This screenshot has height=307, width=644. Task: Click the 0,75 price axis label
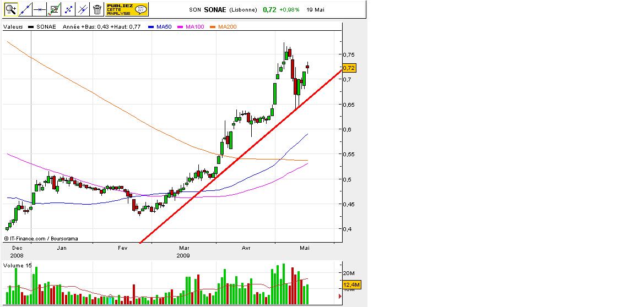(349, 54)
